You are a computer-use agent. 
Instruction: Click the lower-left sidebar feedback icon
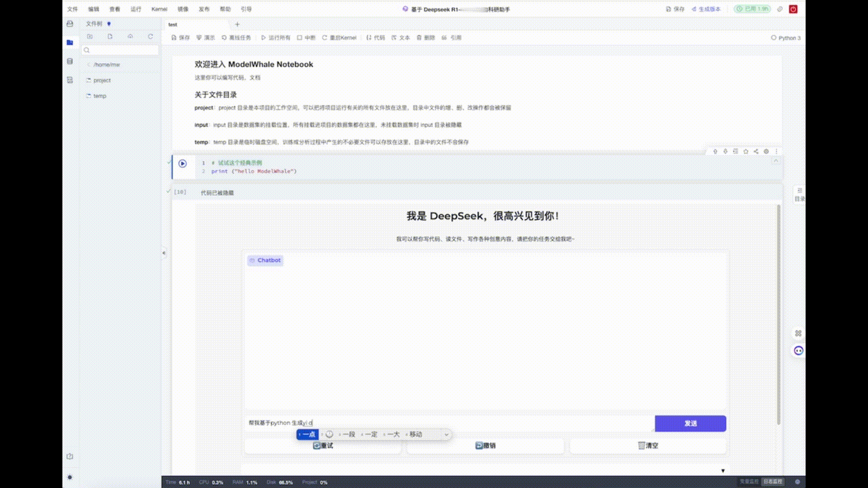point(70,456)
